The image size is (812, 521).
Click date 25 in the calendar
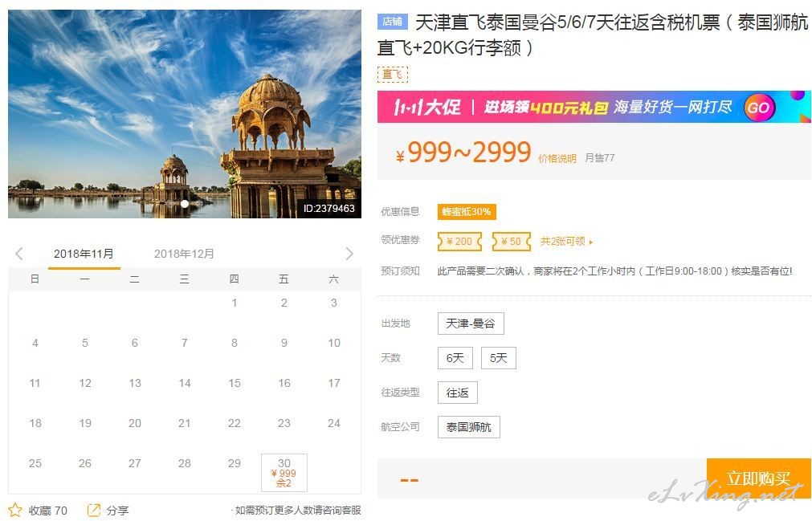click(35, 463)
